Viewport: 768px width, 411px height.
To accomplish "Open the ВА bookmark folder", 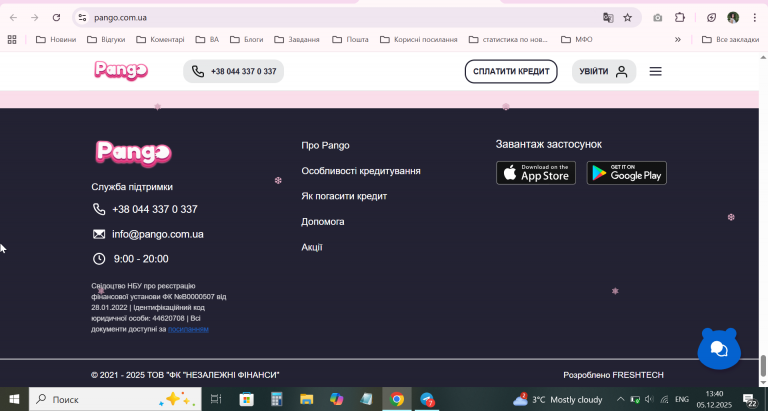I will point(207,40).
